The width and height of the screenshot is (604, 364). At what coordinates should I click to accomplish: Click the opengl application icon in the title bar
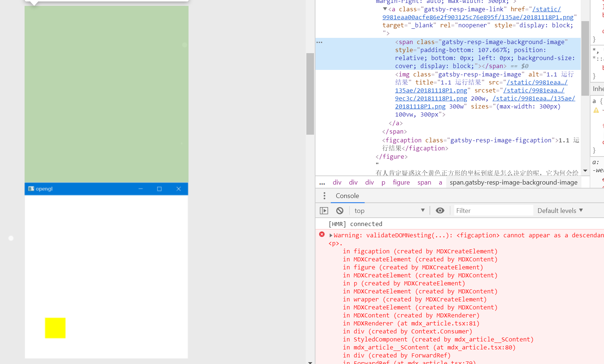click(x=31, y=189)
